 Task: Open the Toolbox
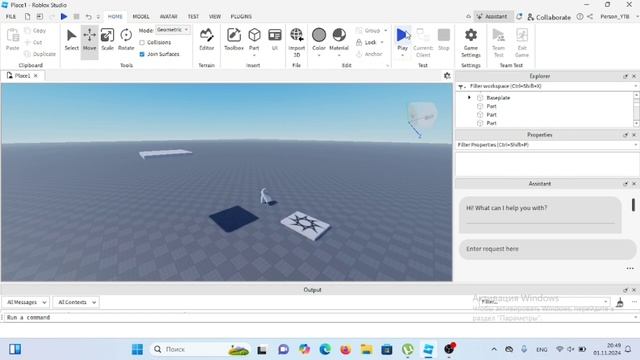click(x=234, y=40)
